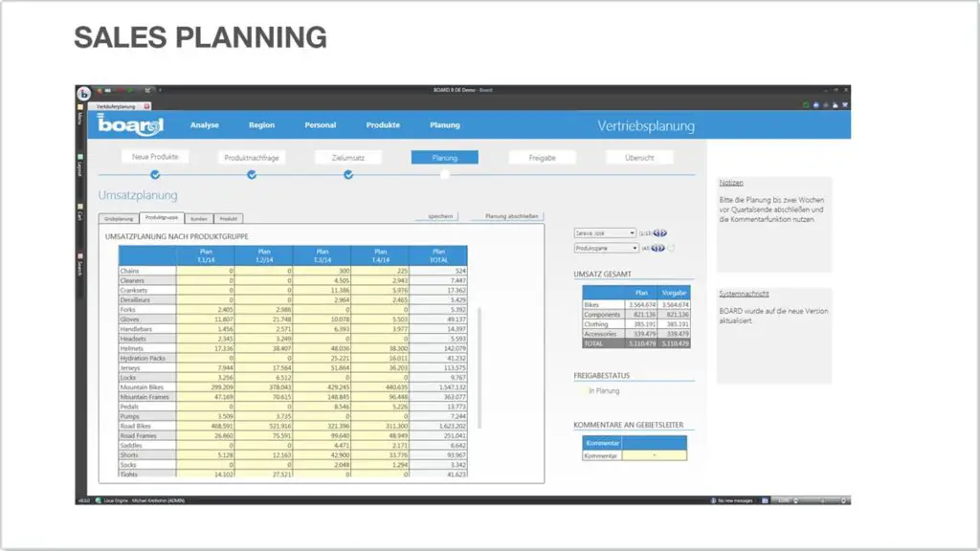The height and width of the screenshot is (551, 980).
Task: Click the completed checkmark under Neue Produkte
Action: [155, 175]
